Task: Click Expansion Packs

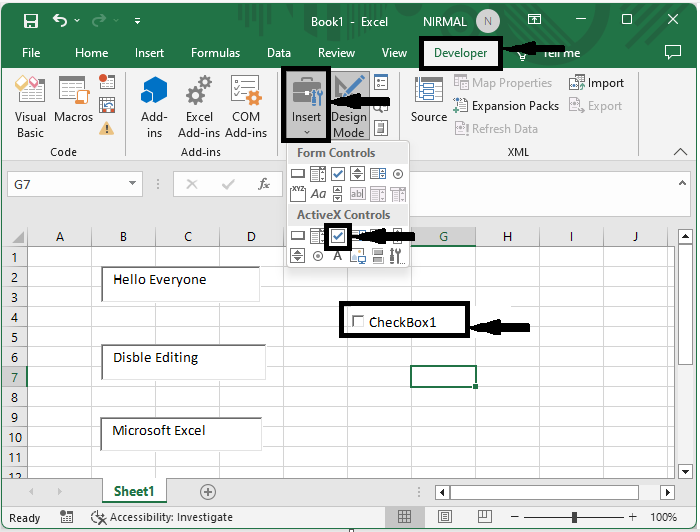Action: (x=506, y=106)
